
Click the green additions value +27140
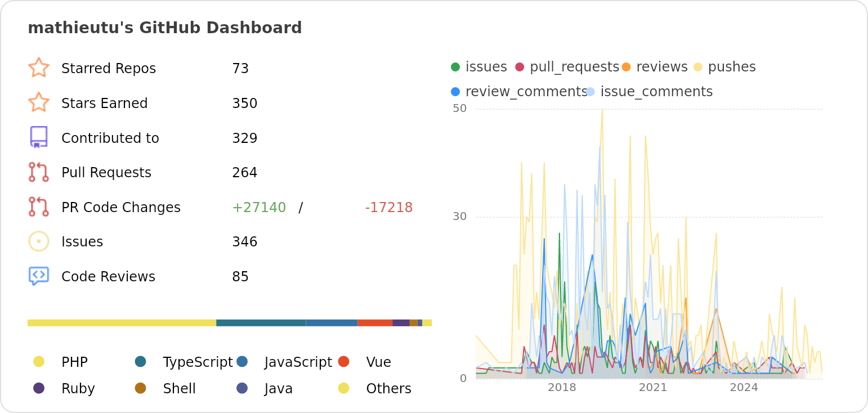[x=259, y=208]
